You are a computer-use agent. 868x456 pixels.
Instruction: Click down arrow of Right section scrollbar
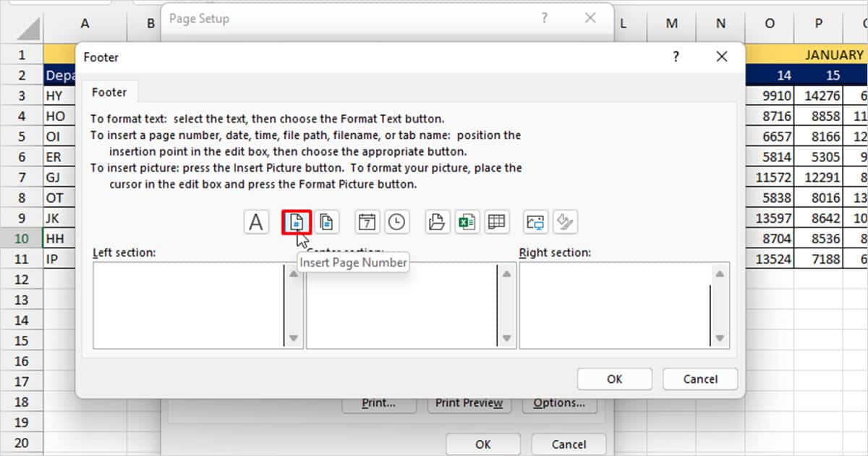(x=719, y=338)
